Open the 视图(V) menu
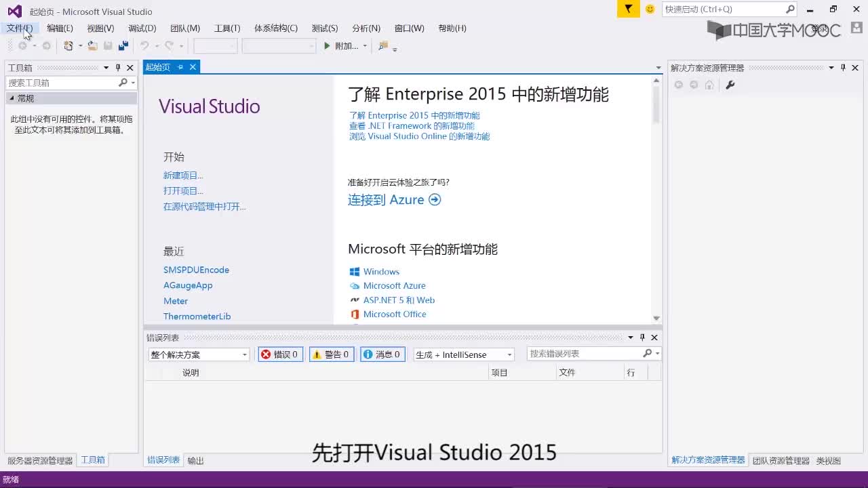Image resolution: width=868 pixels, height=488 pixels. coord(100,28)
